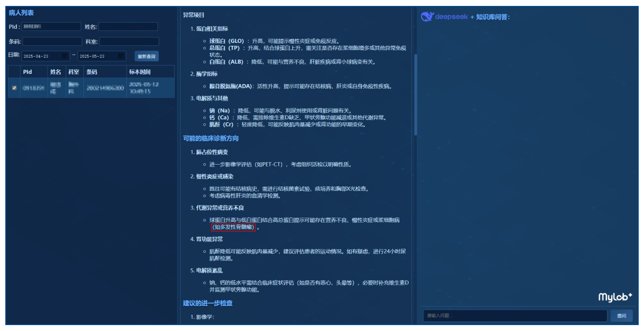
Task: Click the 异常项目 heading
Action: (193, 15)
